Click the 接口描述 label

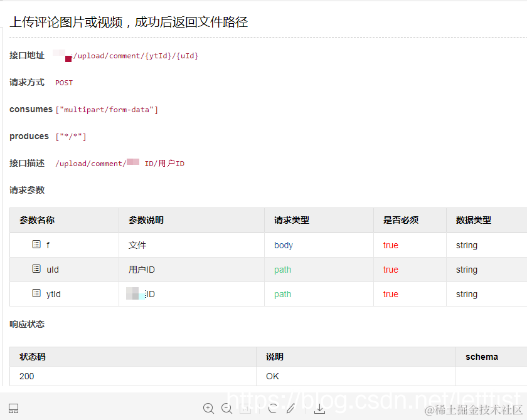point(27,163)
